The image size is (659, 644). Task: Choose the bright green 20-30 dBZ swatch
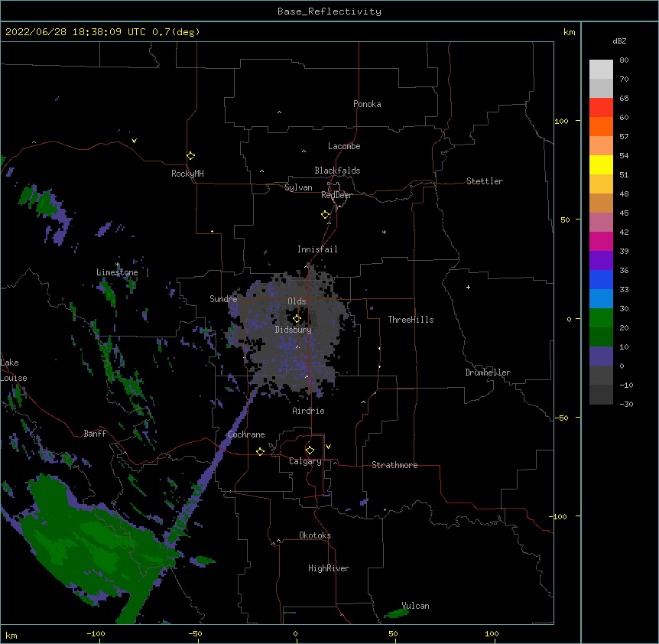pyautogui.click(x=601, y=318)
